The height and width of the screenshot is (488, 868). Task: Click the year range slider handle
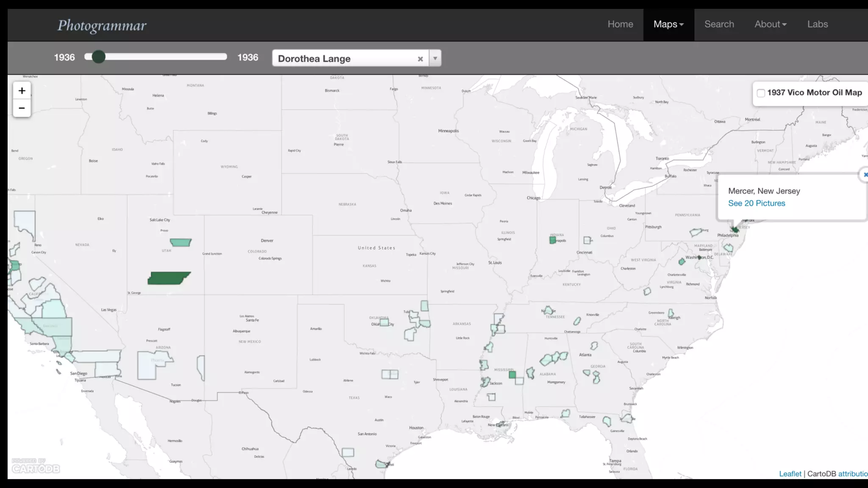[98, 57]
